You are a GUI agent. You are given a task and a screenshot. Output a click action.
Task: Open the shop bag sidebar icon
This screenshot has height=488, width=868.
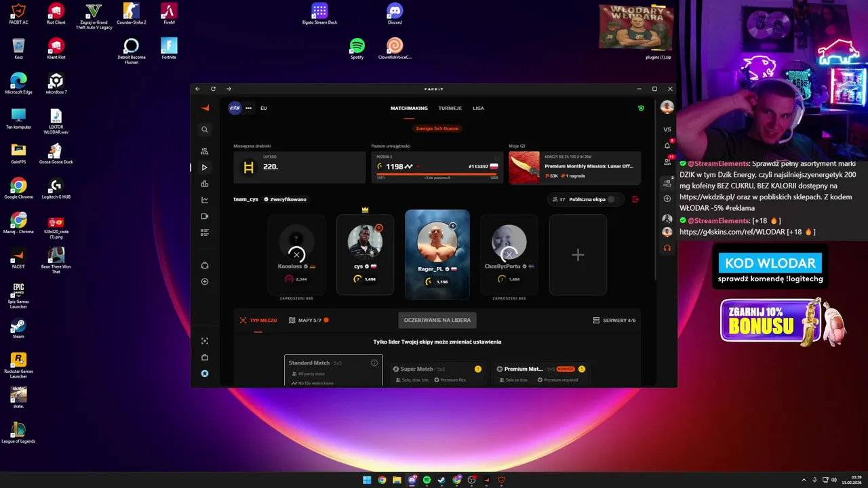[x=205, y=357]
